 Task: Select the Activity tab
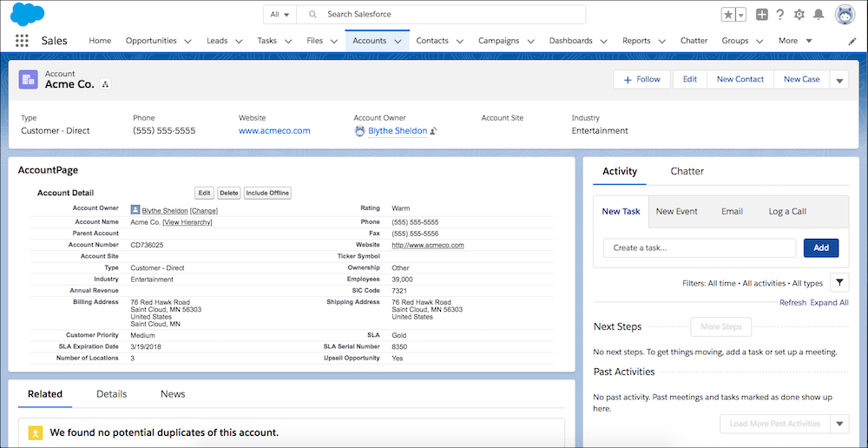[x=620, y=171]
